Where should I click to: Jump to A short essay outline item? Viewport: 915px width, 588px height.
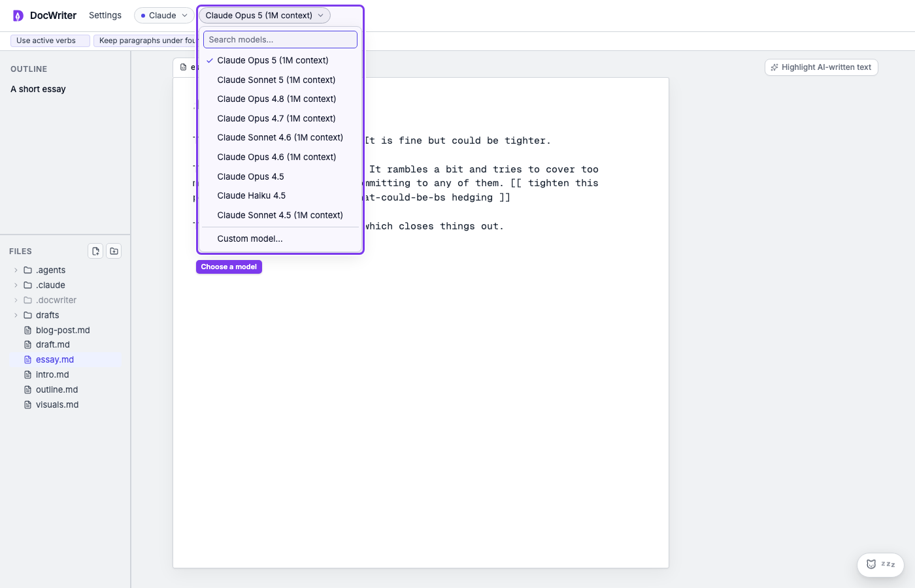click(38, 89)
